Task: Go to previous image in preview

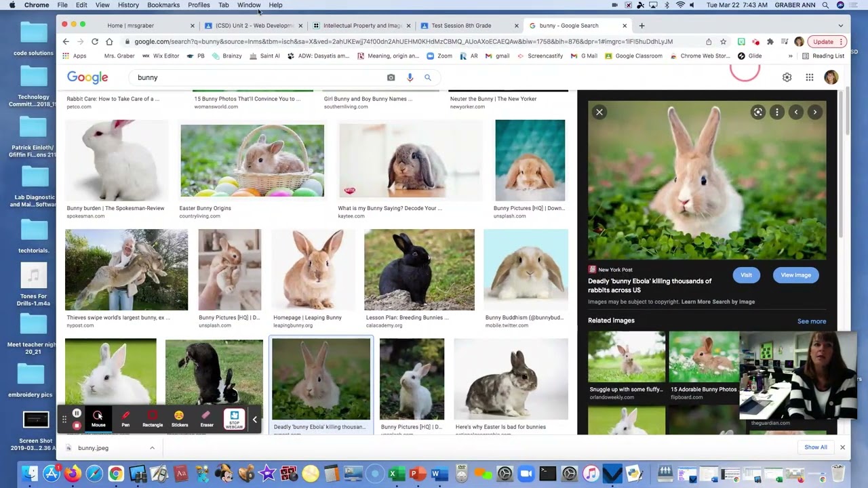Action: [x=796, y=112]
